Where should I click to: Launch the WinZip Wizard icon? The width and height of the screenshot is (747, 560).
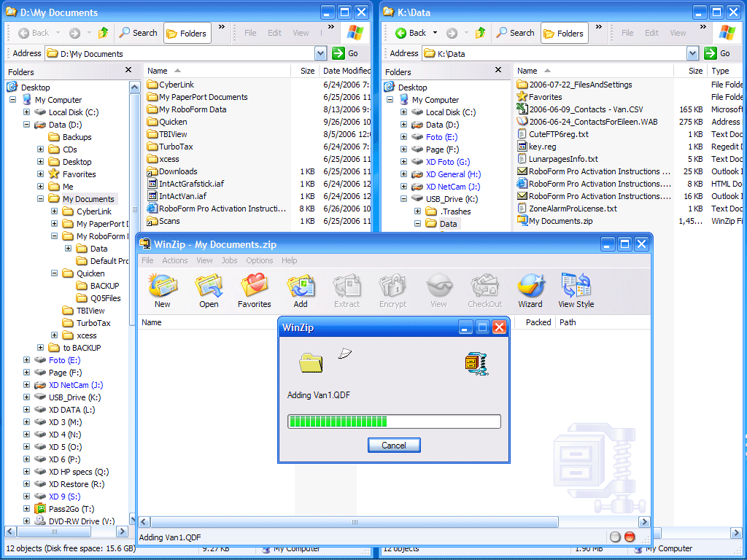[x=530, y=289]
